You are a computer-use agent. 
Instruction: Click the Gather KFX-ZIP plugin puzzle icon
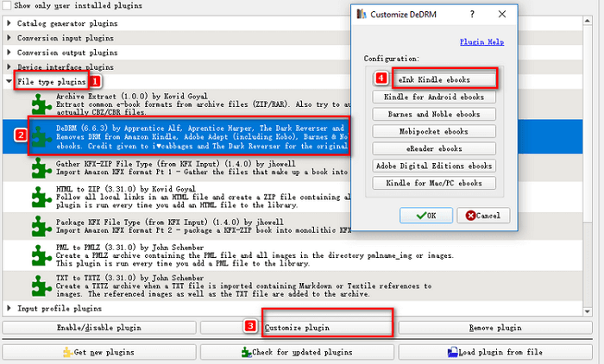point(41,168)
